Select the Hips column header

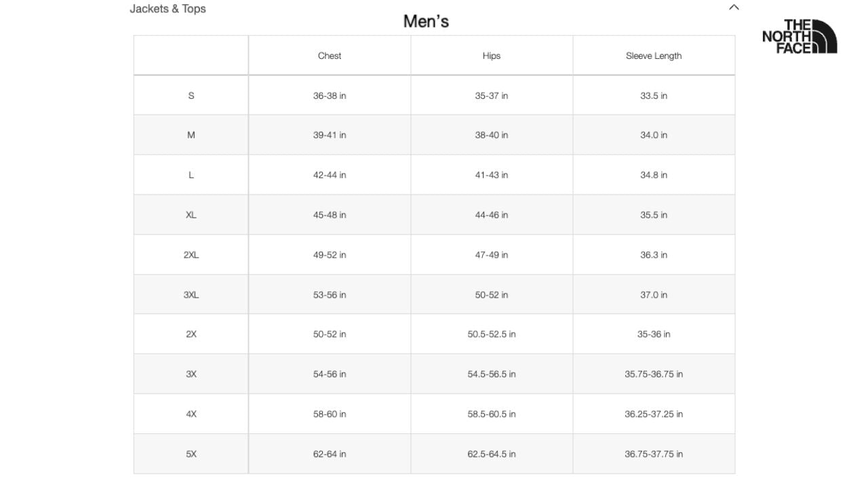[492, 56]
